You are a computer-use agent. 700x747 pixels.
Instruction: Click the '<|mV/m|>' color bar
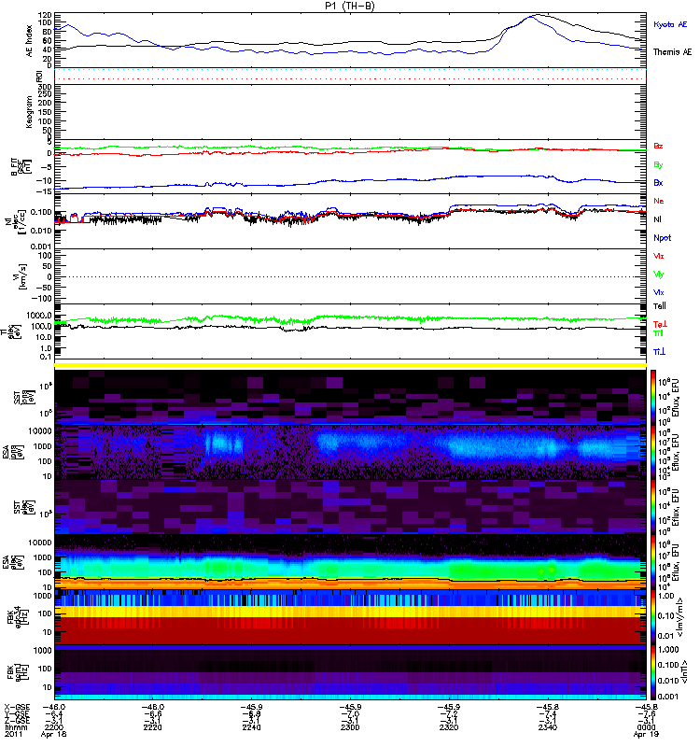653,617
